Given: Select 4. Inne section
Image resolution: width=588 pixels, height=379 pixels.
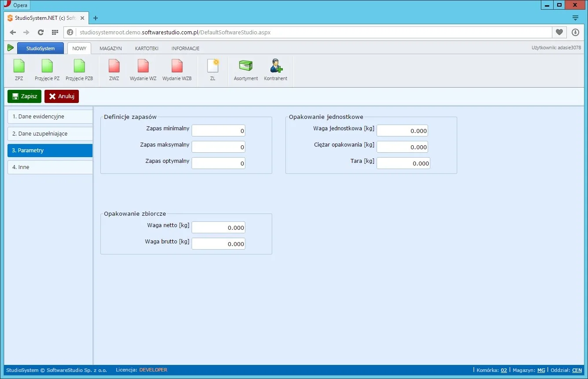Looking at the screenshot, I should [x=50, y=167].
